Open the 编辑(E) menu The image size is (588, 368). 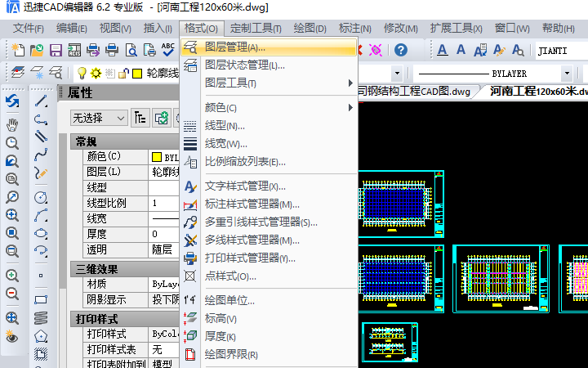point(72,28)
